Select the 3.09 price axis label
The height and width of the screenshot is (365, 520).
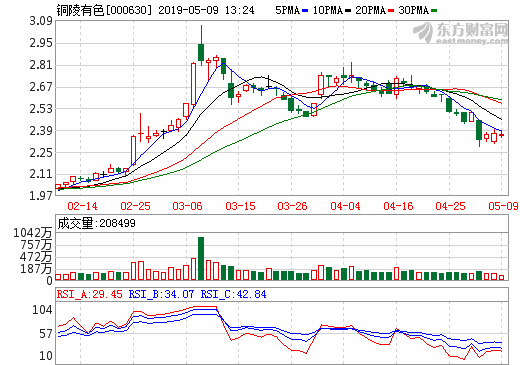tap(41, 21)
